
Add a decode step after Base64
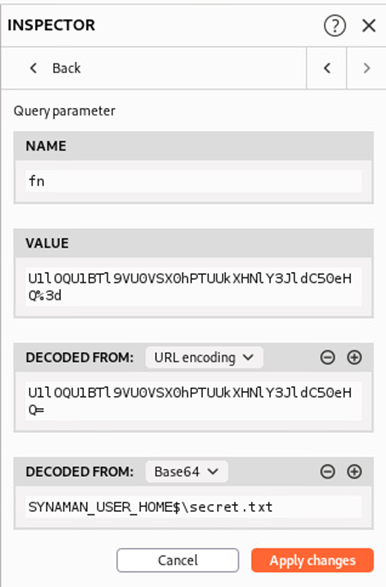coord(354,471)
